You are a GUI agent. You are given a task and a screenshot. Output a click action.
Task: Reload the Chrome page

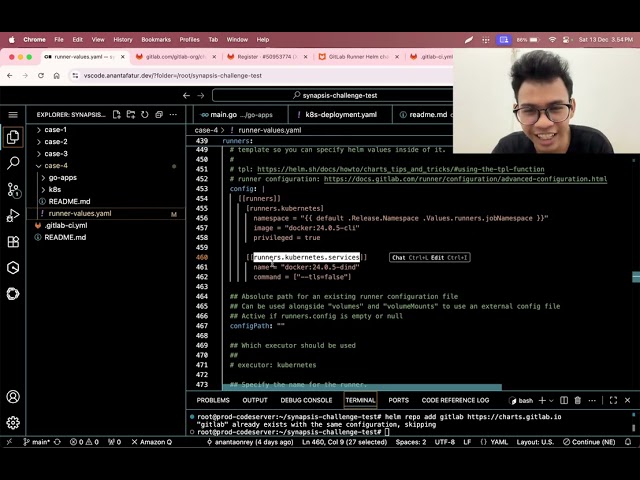coord(41,76)
